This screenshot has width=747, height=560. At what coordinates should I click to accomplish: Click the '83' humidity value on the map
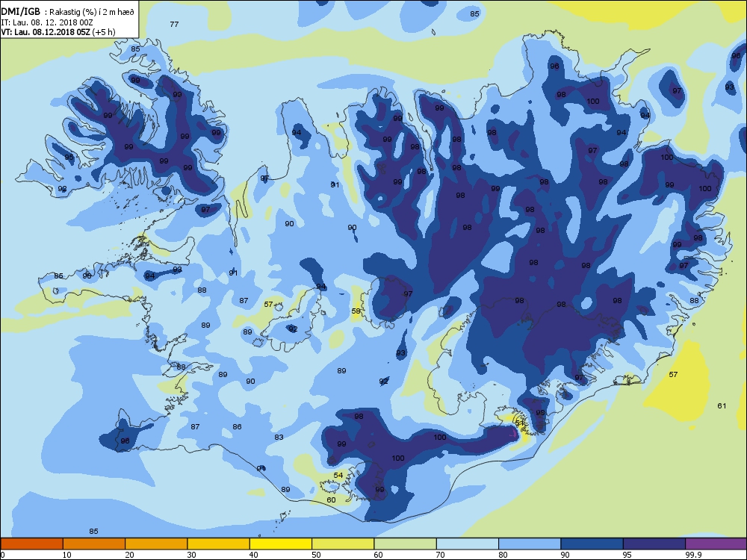(x=279, y=437)
